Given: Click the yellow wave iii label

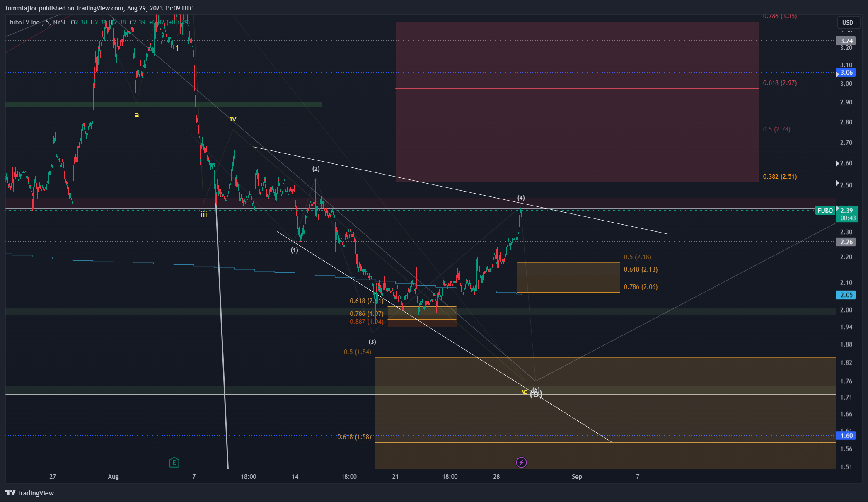Looking at the screenshot, I should [203, 214].
